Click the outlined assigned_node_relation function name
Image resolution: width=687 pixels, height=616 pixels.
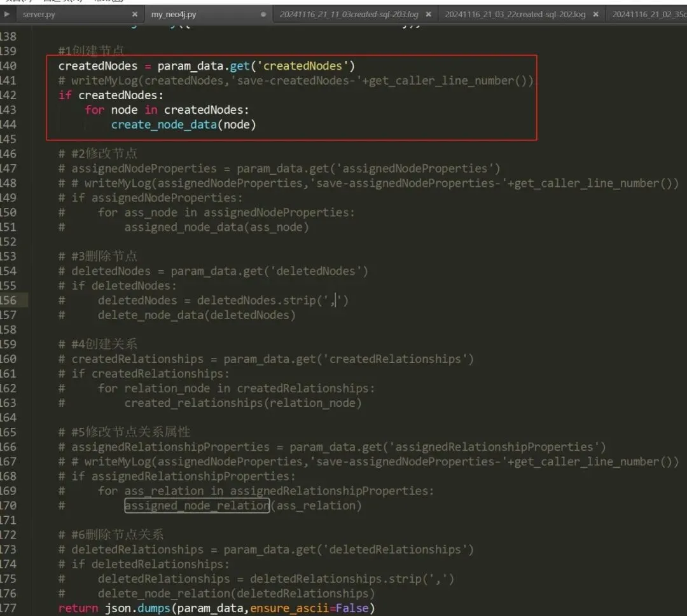tap(197, 506)
